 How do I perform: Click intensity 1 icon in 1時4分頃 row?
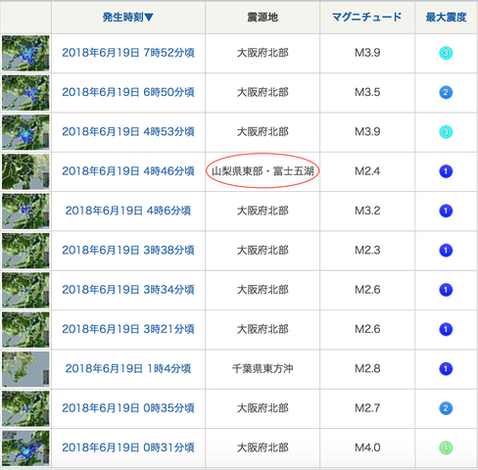(446, 369)
